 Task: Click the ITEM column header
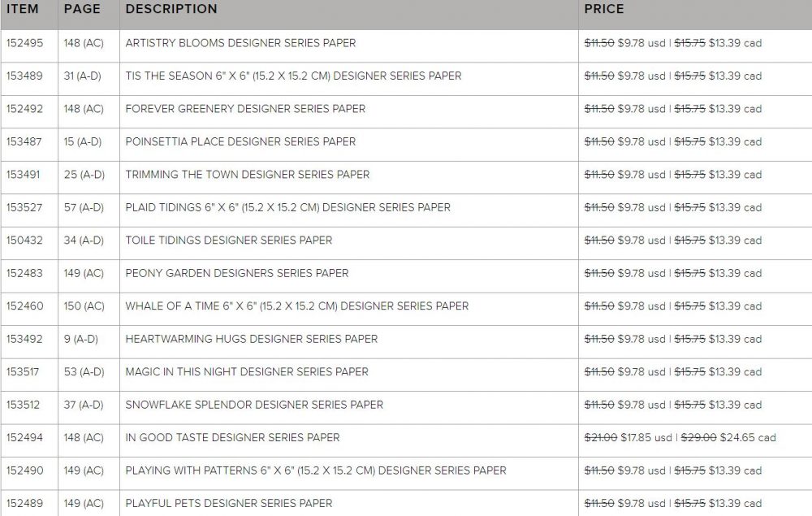tap(23, 9)
